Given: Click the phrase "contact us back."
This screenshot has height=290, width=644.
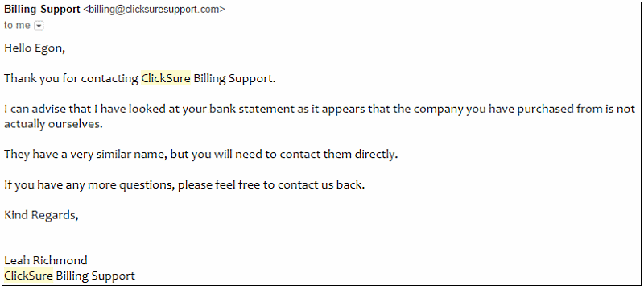Looking at the screenshot, I should (321, 185).
